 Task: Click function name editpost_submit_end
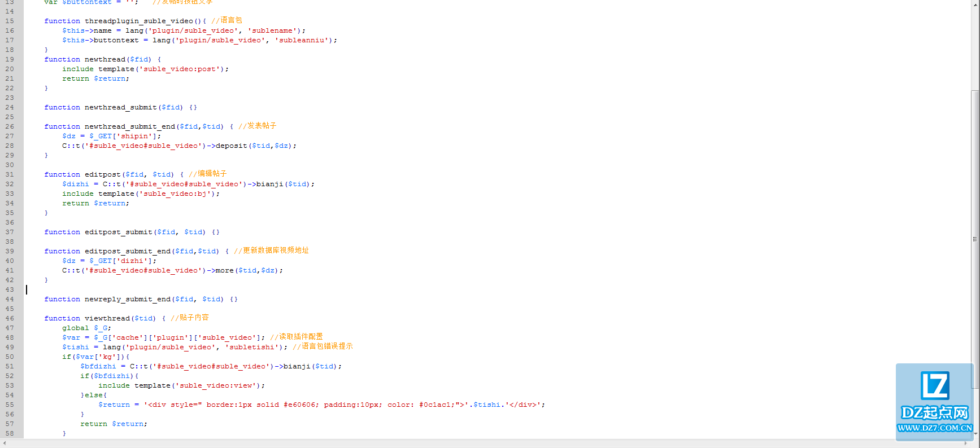click(x=128, y=251)
